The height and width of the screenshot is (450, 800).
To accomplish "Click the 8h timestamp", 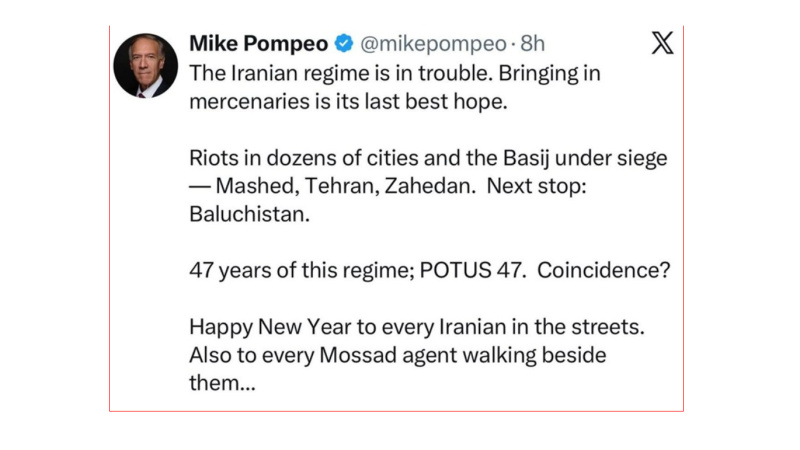I will click(x=532, y=44).
